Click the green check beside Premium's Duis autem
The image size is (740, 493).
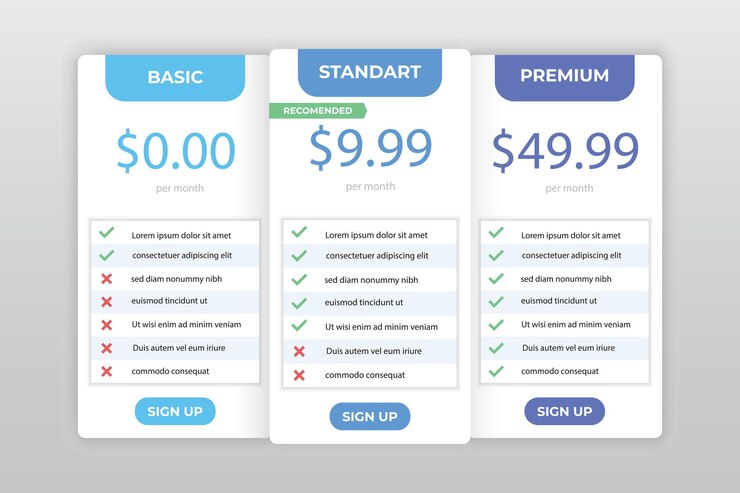coord(496,348)
